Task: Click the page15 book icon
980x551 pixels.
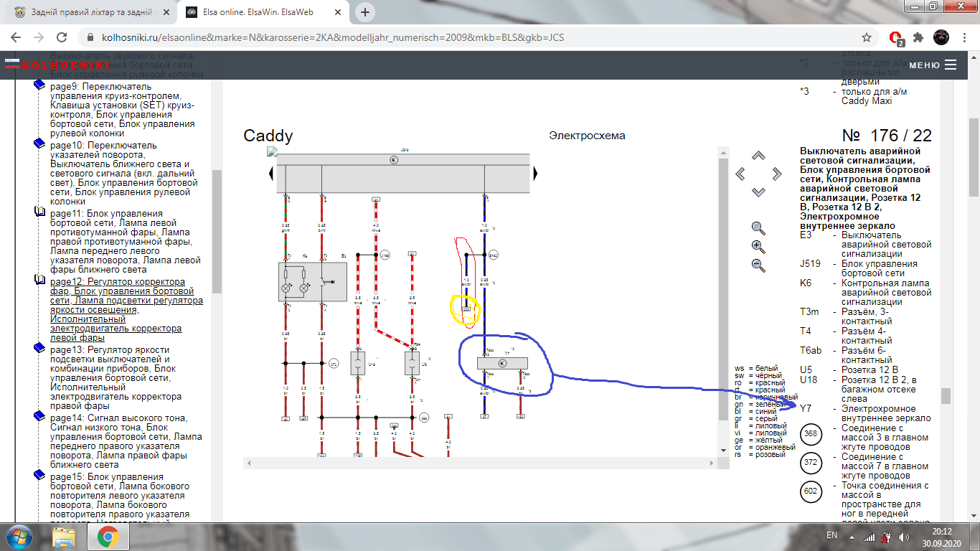Action: 40,476
